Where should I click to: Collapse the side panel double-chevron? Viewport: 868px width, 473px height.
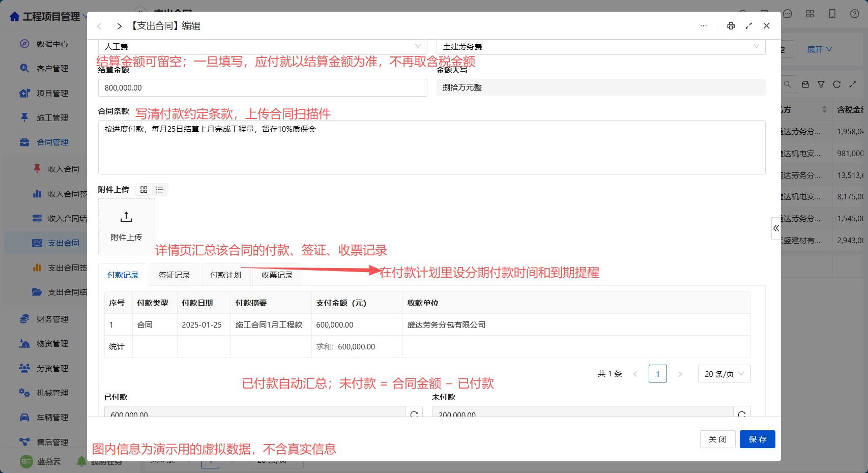click(776, 228)
